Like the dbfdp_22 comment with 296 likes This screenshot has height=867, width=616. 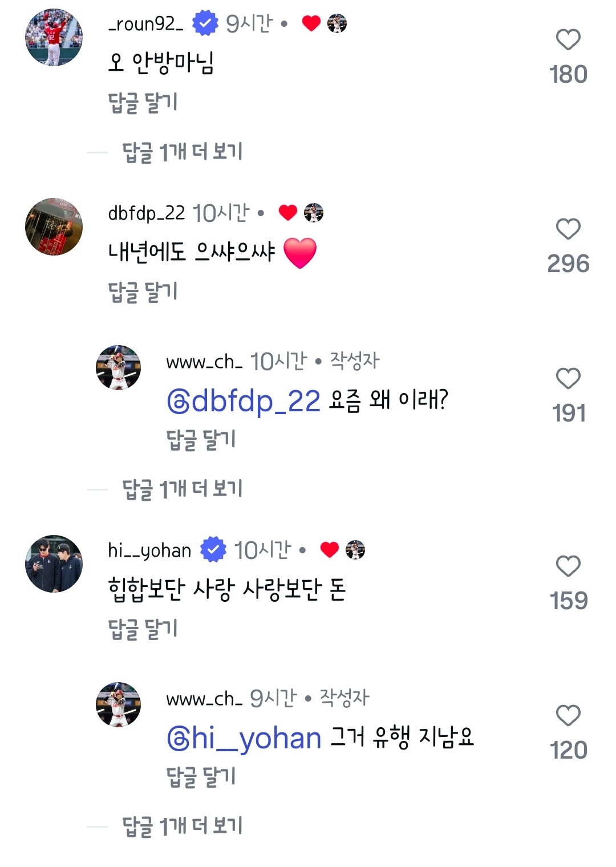(568, 230)
